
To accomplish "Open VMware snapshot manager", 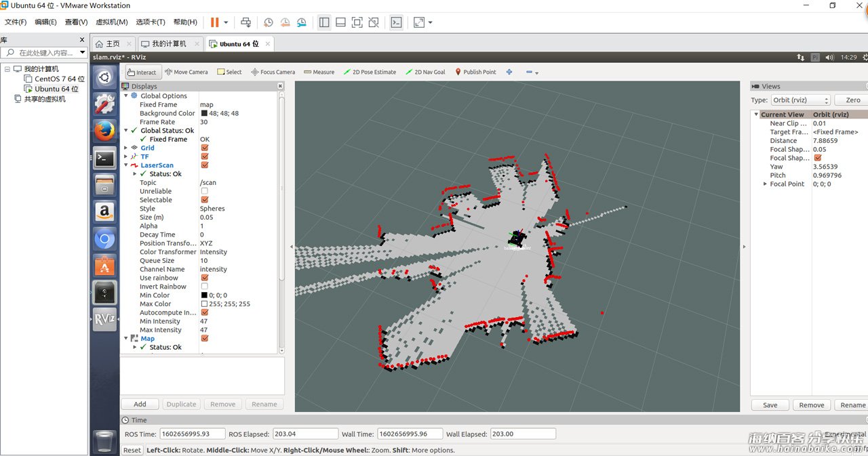I will pos(301,22).
